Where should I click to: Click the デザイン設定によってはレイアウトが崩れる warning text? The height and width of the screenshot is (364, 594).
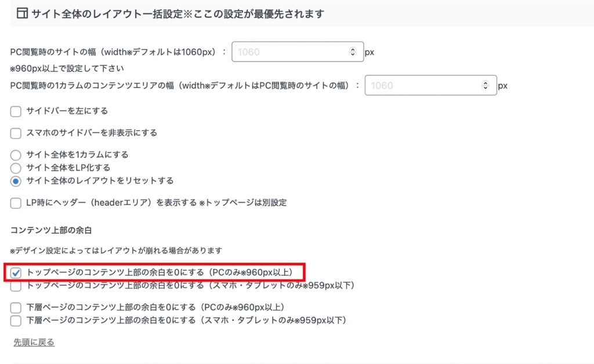click(x=116, y=250)
